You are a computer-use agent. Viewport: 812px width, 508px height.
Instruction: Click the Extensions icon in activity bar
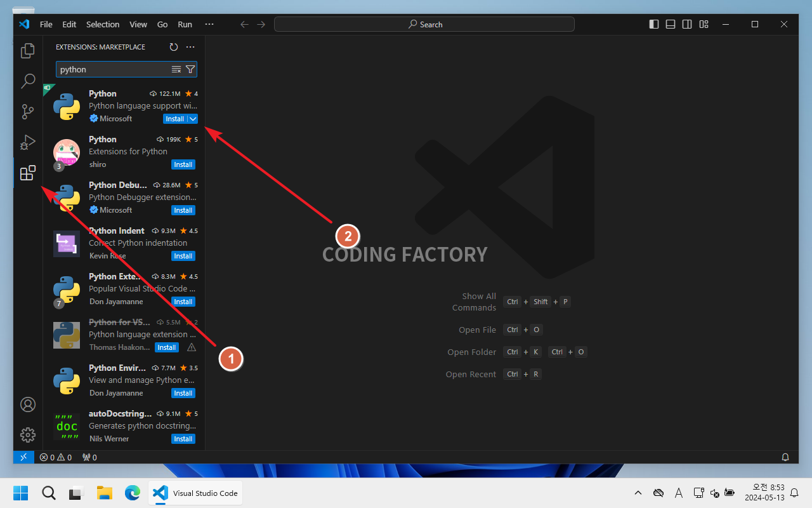[x=28, y=173]
